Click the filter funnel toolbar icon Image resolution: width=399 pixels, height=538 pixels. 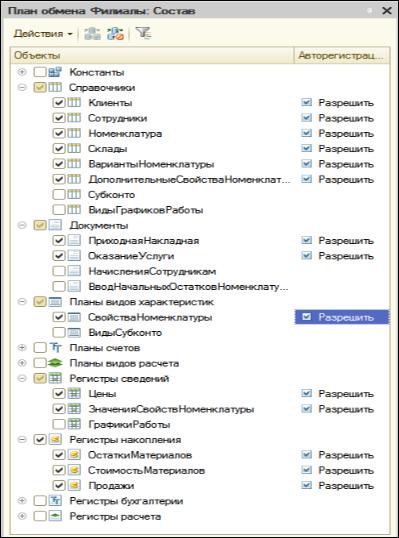pos(143,33)
